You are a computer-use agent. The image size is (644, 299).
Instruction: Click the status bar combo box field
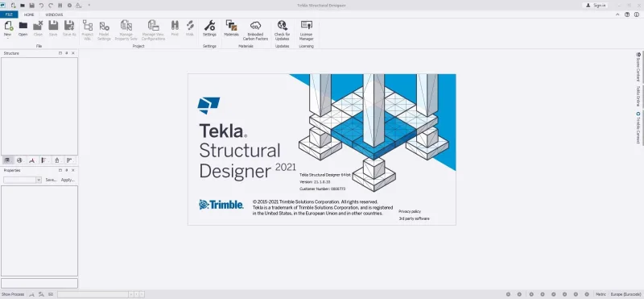click(93, 294)
